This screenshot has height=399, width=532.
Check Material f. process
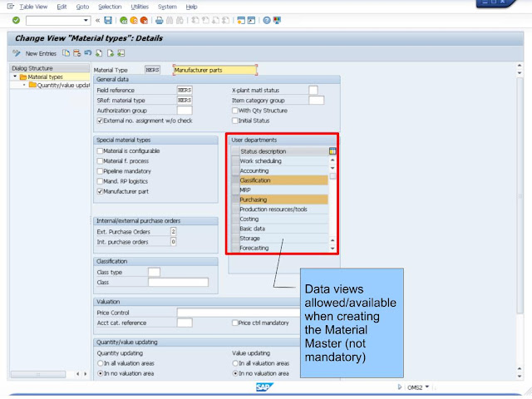click(x=100, y=161)
